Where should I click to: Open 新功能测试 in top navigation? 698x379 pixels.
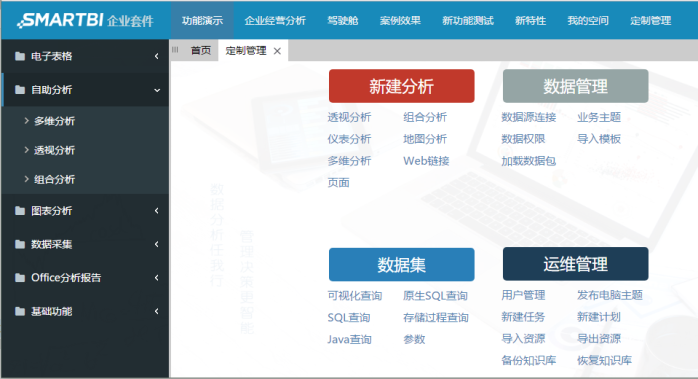pos(468,20)
